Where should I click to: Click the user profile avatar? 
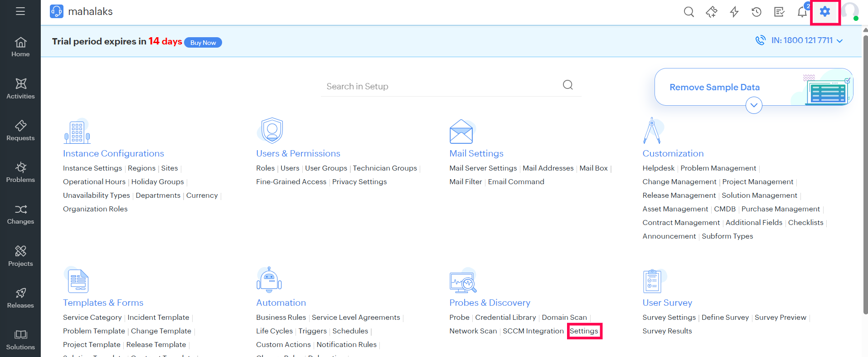[850, 12]
